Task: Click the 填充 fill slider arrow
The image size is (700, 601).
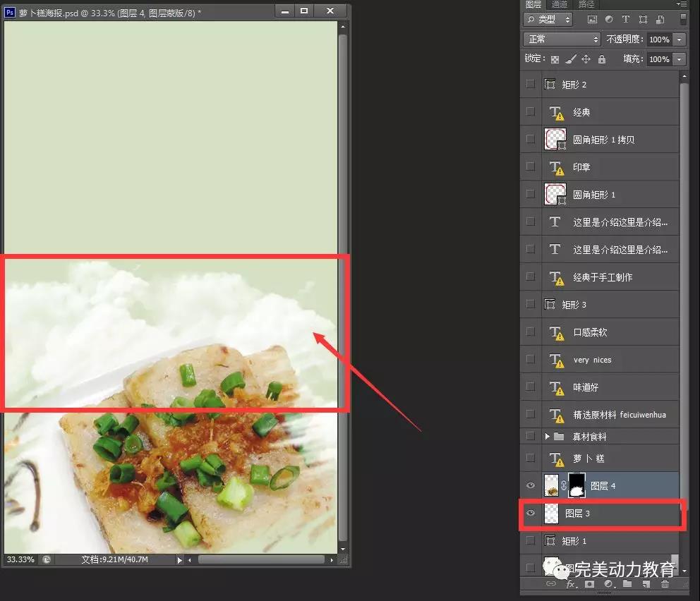Action: click(x=679, y=60)
